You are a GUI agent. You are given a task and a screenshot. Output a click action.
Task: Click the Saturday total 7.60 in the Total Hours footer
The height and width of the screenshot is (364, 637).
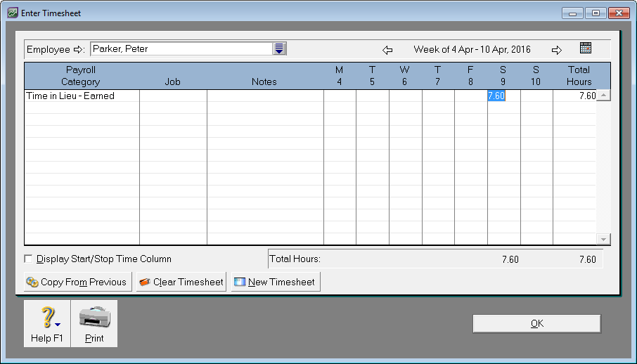pos(510,259)
